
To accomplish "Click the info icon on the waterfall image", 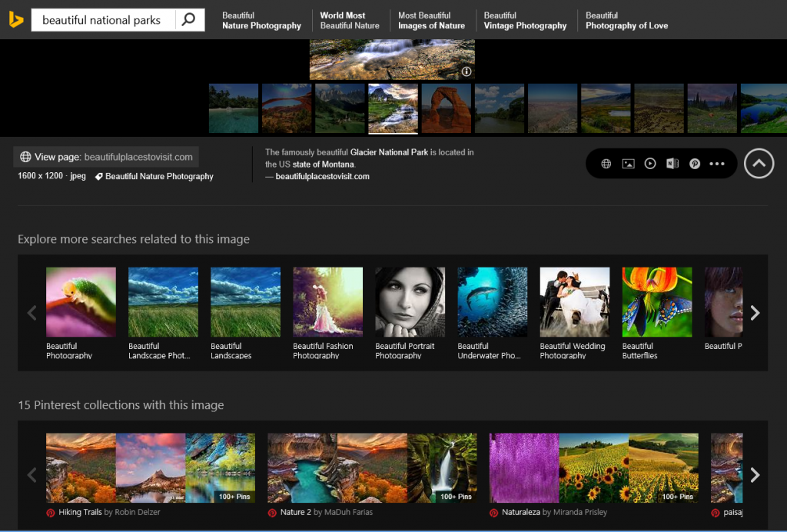I will 466,70.
